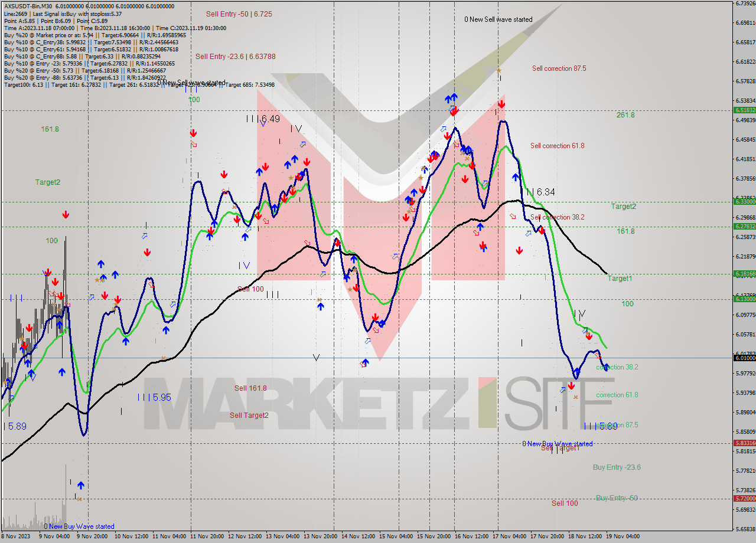The height and width of the screenshot is (543, 756).
Task: Select the 'Sell Target2' label
Action: coord(249,416)
